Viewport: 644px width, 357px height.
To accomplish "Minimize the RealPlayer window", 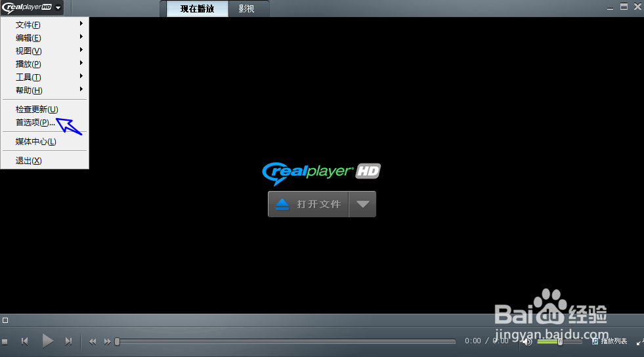I will pos(611,7).
